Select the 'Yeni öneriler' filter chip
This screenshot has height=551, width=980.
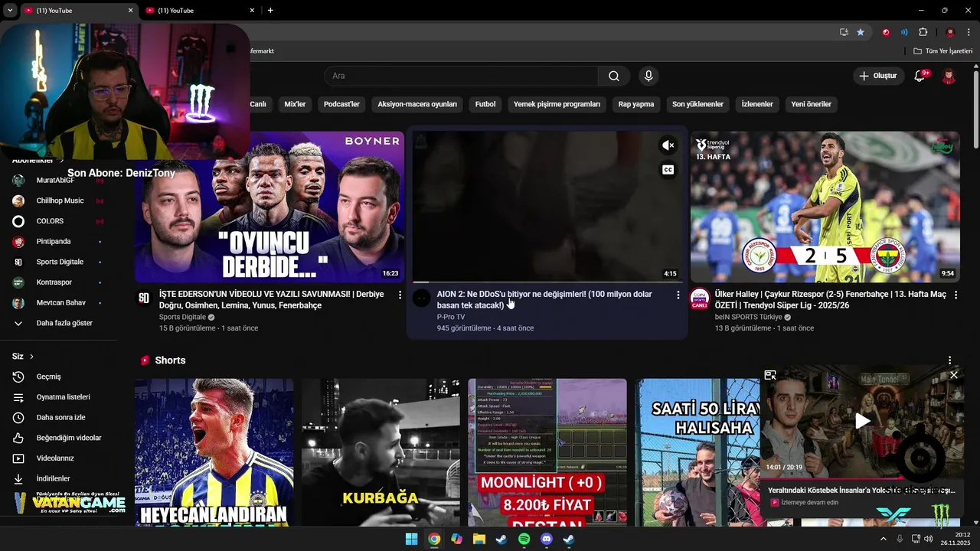coord(811,104)
